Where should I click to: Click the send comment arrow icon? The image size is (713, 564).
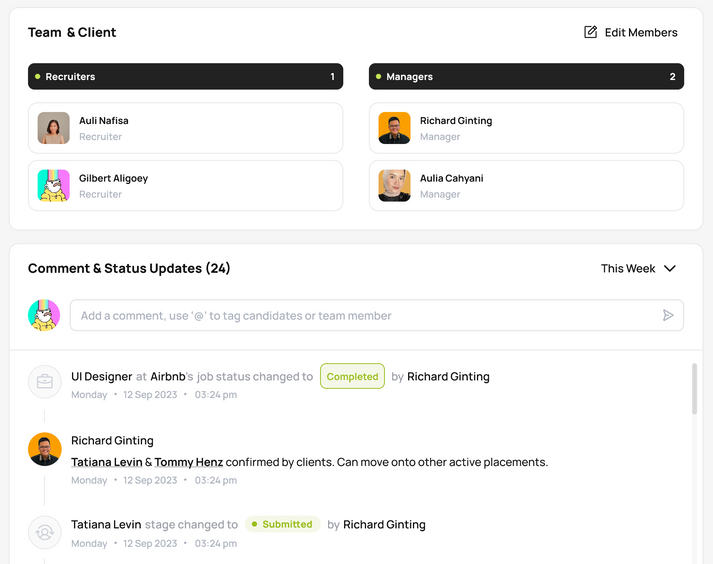(x=668, y=315)
